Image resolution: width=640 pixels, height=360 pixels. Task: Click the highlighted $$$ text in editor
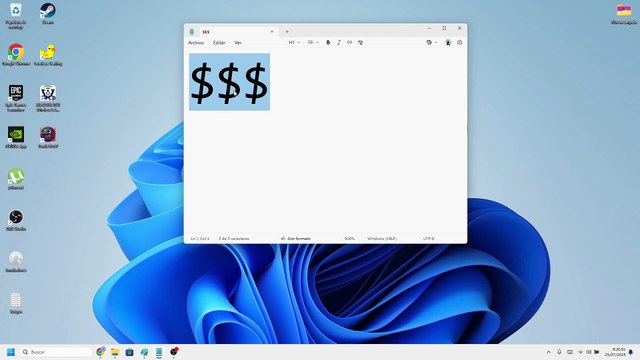(229, 82)
